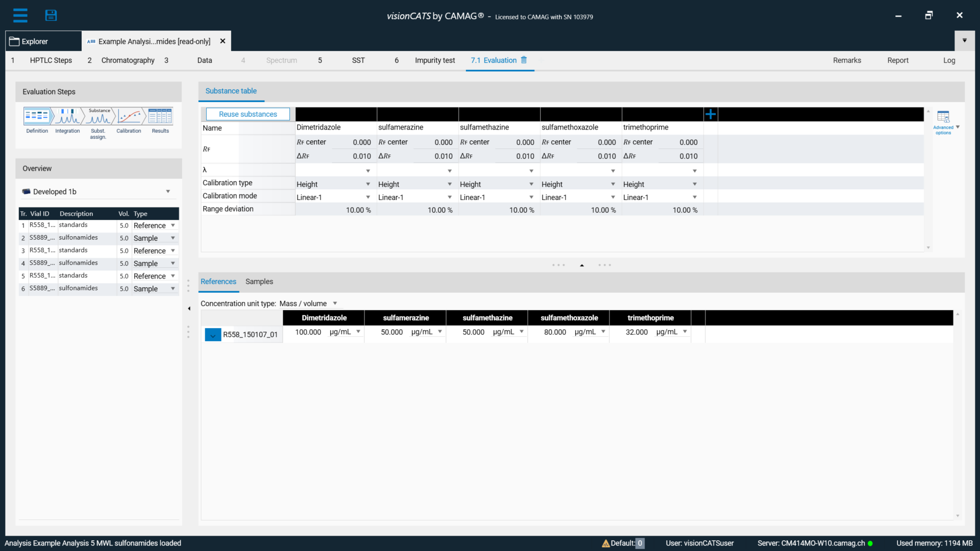Delete the 7.1 Evaluation using trash icon

[524, 60]
